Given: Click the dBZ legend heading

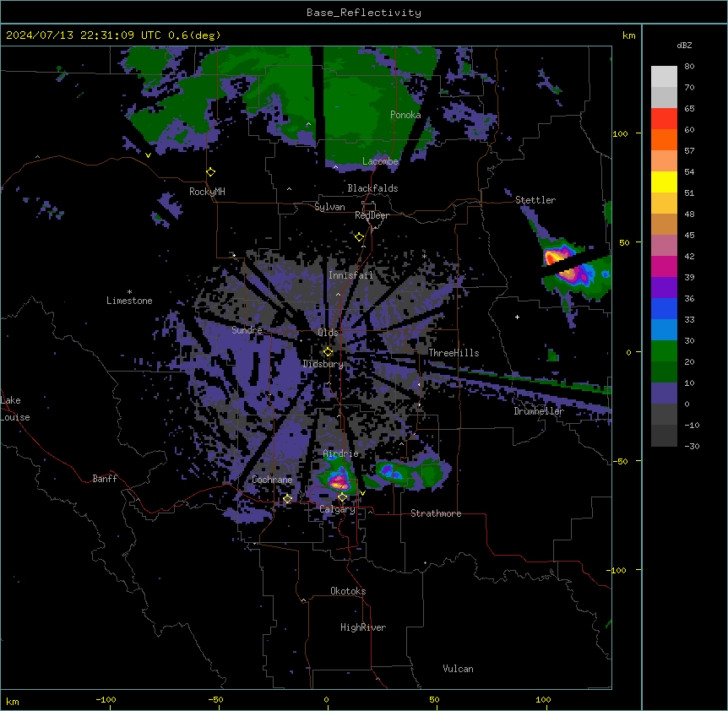Looking at the screenshot, I should 684,46.
